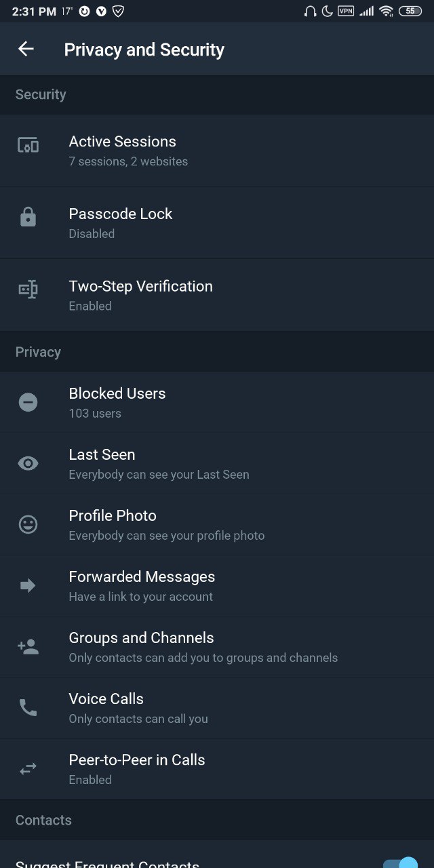Tap the back arrow icon
The width and height of the screenshot is (434, 868).
click(26, 49)
